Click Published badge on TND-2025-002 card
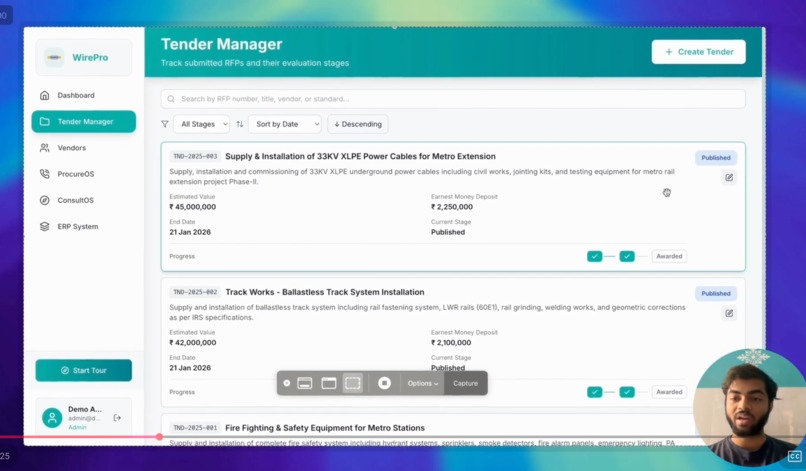The height and width of the screenshot is (471, 806). coord(716,294)
